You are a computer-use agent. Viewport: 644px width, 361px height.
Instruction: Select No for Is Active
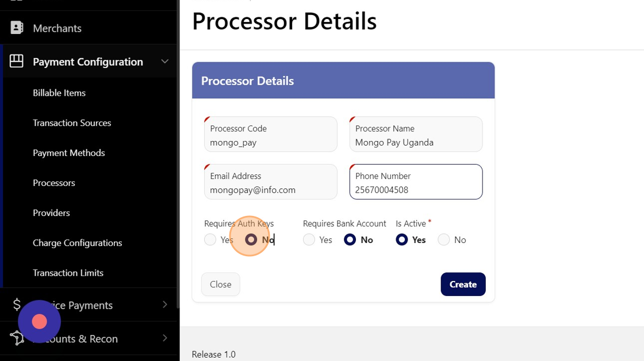(x=444, y=240)
